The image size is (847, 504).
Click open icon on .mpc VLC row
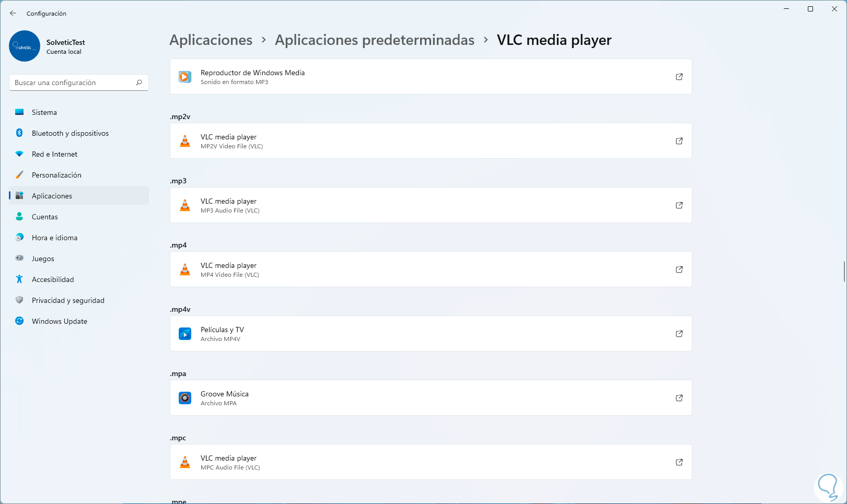coord(679,462)
